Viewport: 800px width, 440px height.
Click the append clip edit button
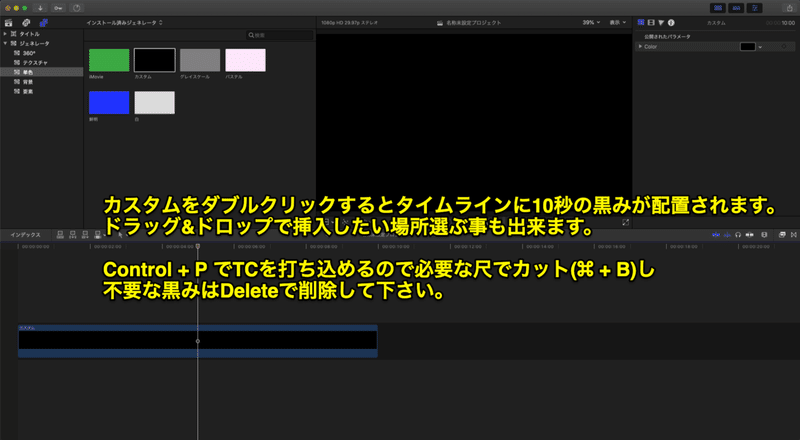click(85, 235)
